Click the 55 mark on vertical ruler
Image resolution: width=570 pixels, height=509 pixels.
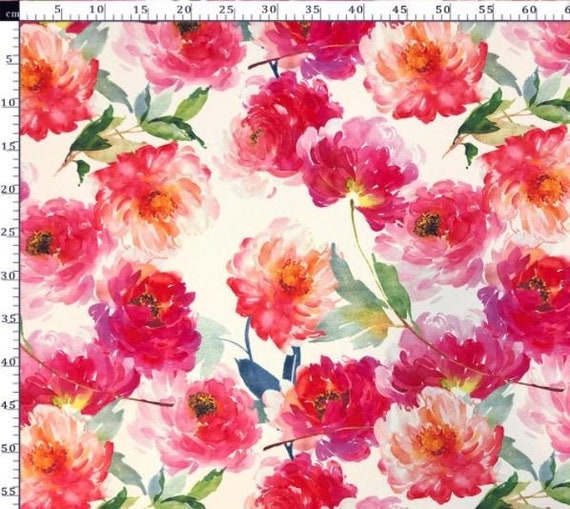point(9,492)
